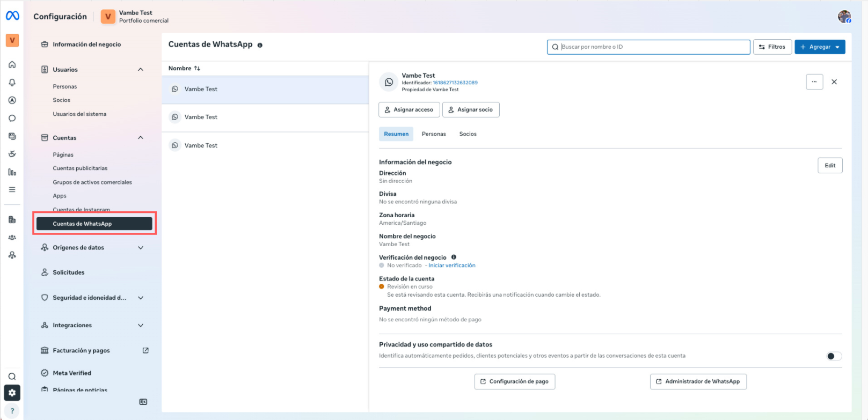Click the Meta logo icon

[x=12, y=16]
